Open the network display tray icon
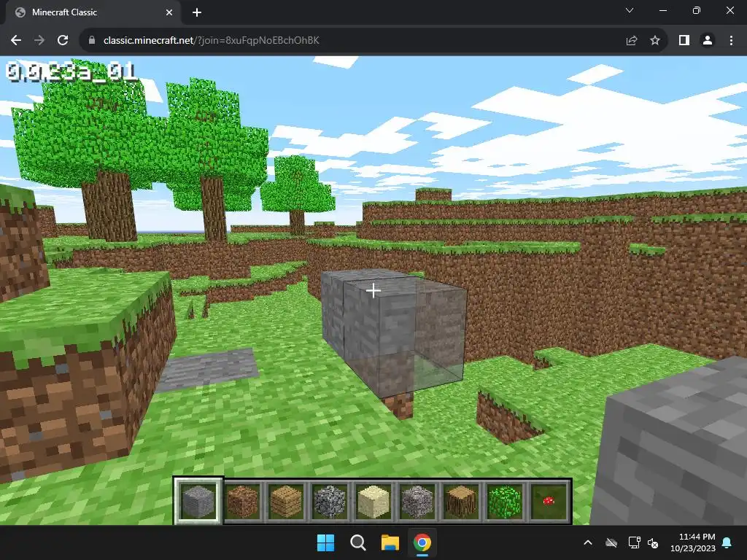 click(634, 542)
